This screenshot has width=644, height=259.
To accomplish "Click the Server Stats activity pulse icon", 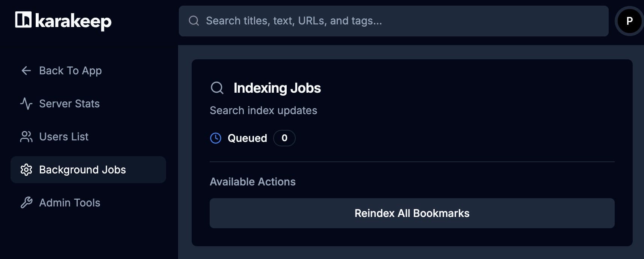I will (26, 104).
